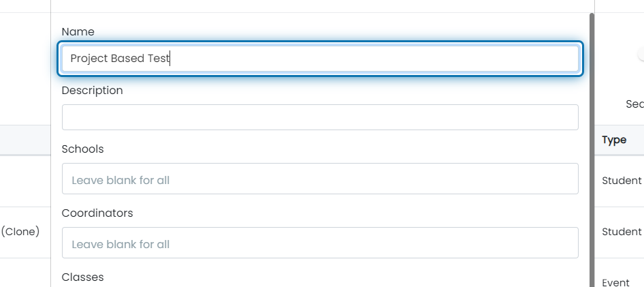Click the Classes label
644x287 pixels.
tap(82, 277)
